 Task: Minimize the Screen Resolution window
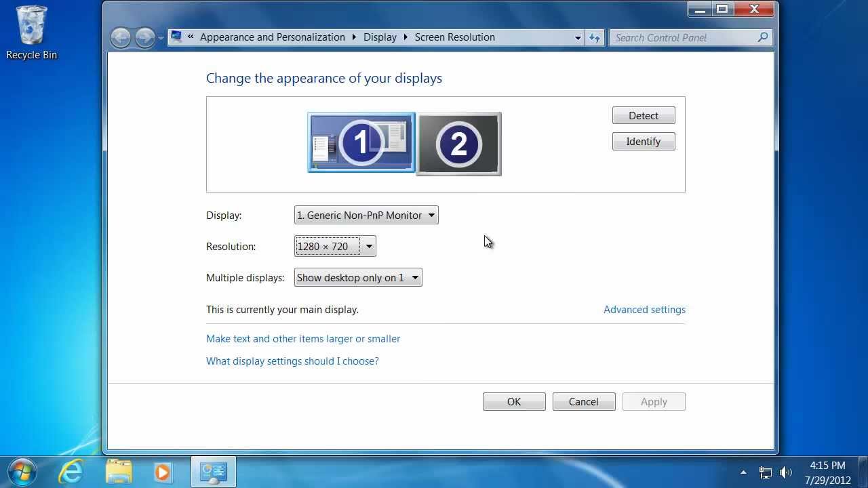point(701,9)
